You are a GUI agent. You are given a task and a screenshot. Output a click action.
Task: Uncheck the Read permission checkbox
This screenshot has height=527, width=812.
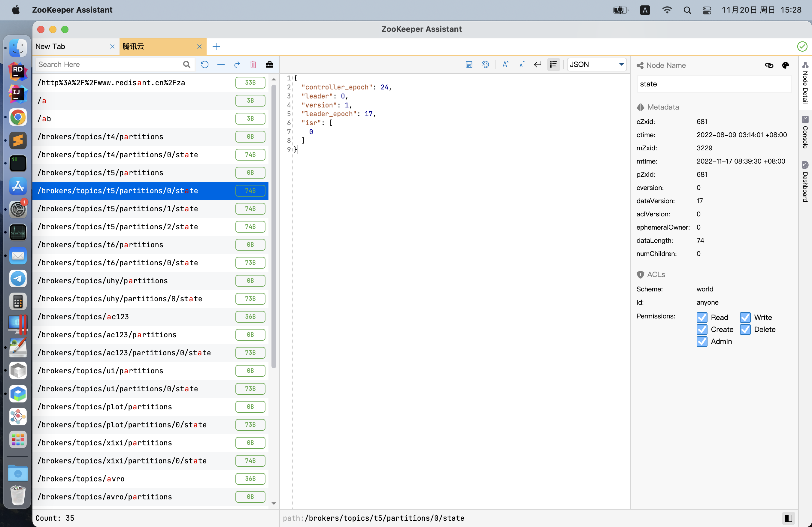702,317
